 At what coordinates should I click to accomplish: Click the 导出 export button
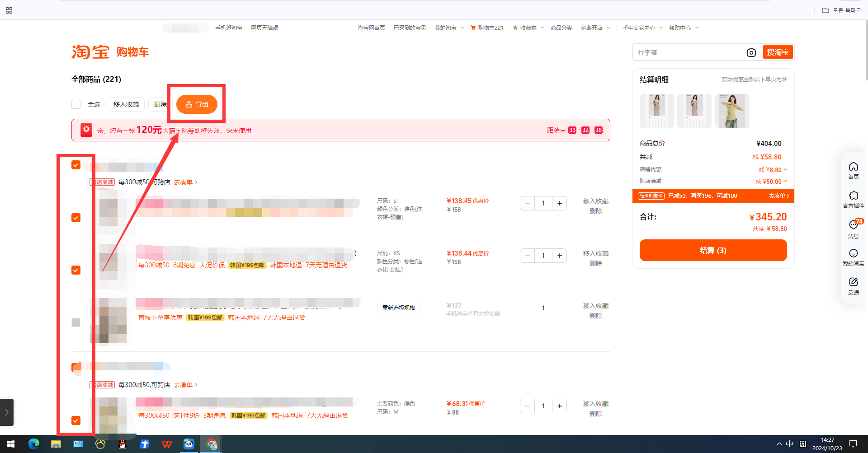197,104
